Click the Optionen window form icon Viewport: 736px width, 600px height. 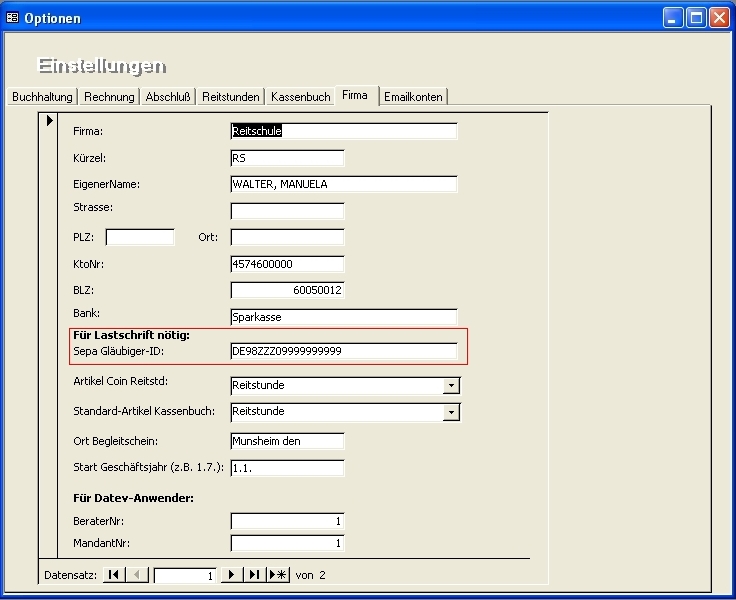[12, 18]
